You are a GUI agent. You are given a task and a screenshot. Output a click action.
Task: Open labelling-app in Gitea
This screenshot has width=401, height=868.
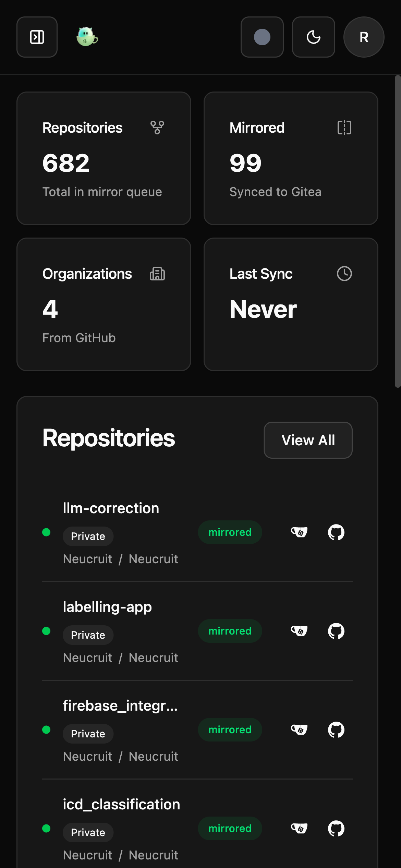299,631
